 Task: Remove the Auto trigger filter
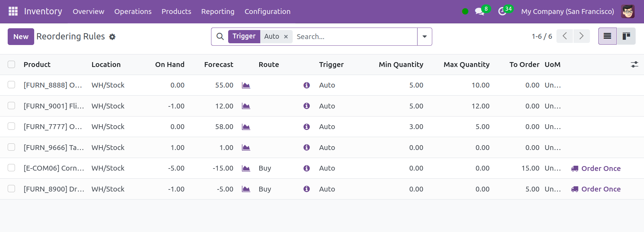click(286, 37)
